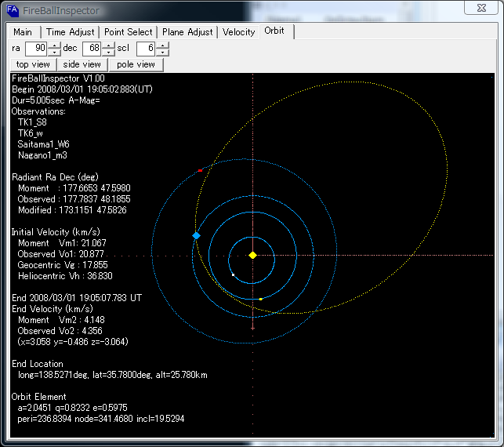Decrease the scl scale with down arrow
The width and height of the screenshot is (504, 447).
pyautogui.click(x=164, y=53)
